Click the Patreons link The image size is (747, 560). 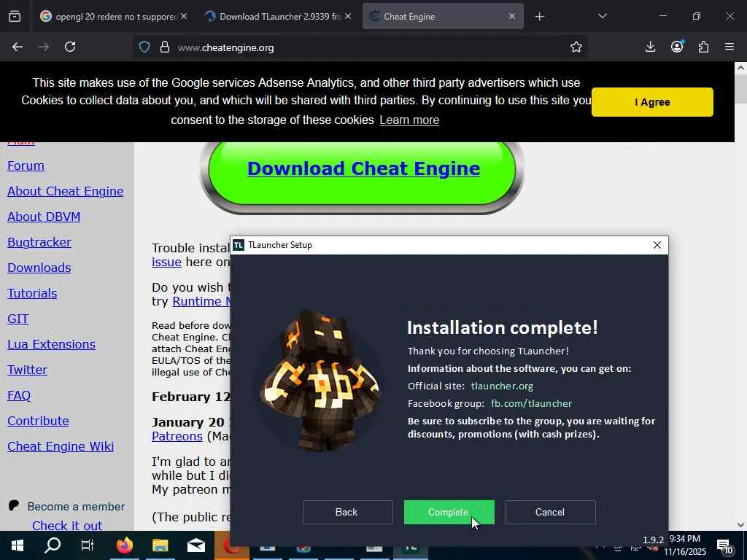(x=177, y=436)
